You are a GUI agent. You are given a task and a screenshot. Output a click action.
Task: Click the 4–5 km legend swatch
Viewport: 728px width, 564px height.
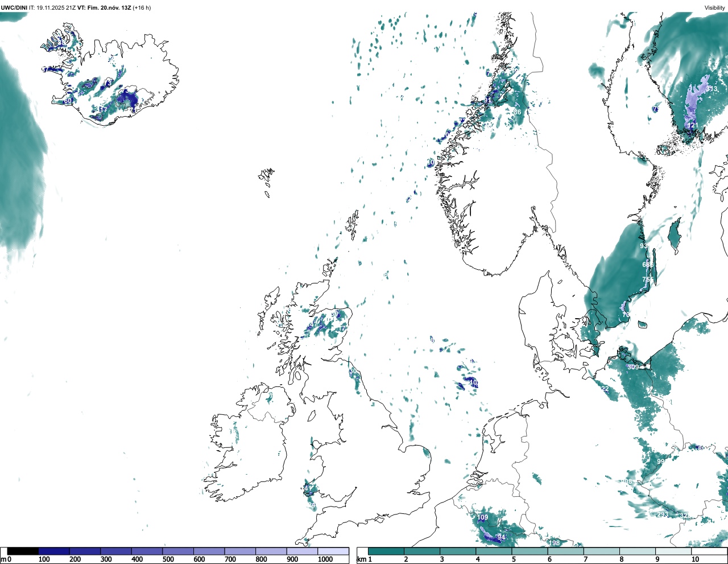tap(494, 551)
